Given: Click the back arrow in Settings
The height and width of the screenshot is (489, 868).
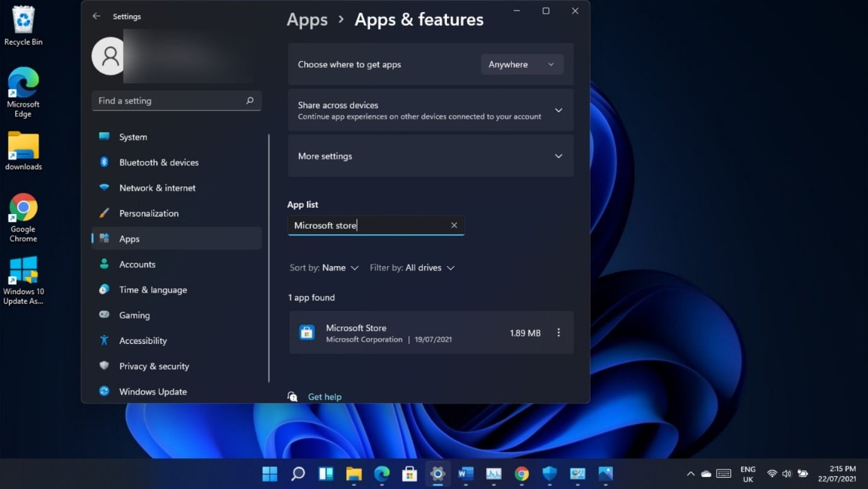Looking at the screenshot, I should [96, 16].
